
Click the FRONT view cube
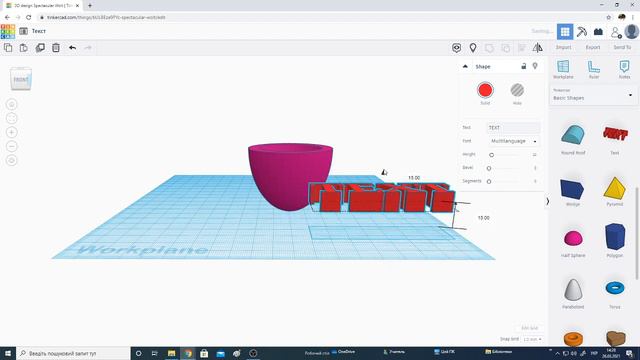click(21, 79)
